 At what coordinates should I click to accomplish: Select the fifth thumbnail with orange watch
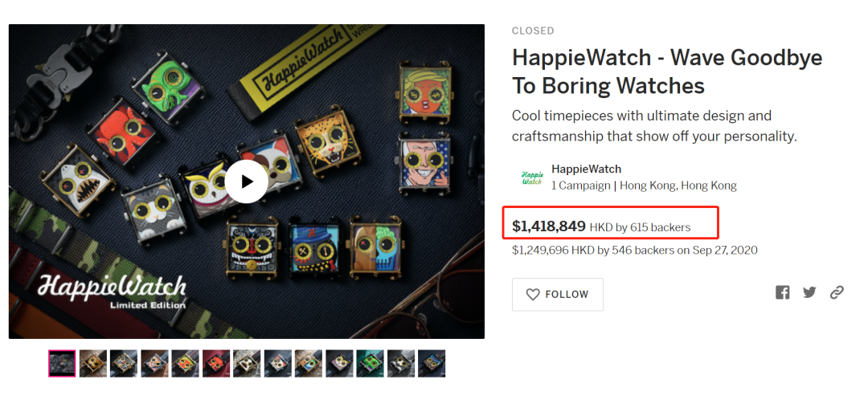186,363
